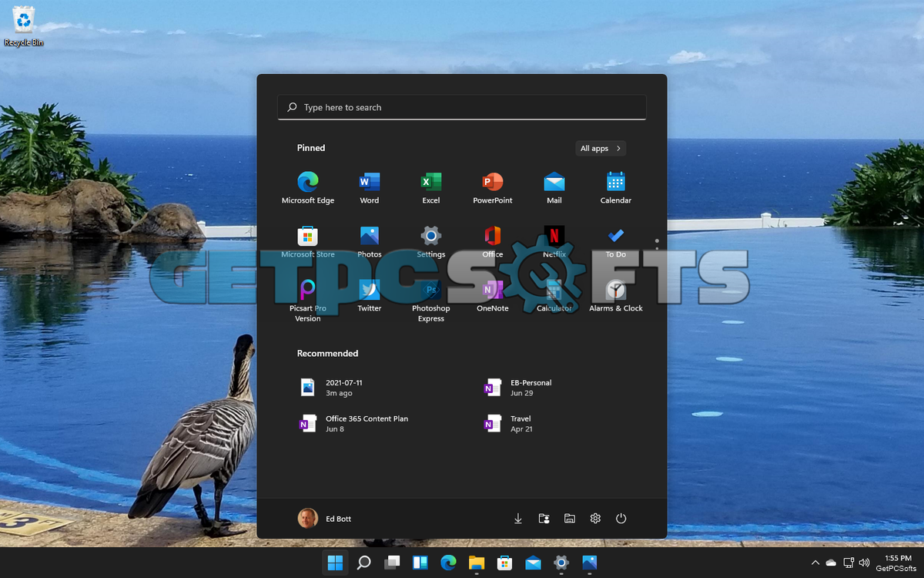Open the pinned Mail app

point(554,188)
